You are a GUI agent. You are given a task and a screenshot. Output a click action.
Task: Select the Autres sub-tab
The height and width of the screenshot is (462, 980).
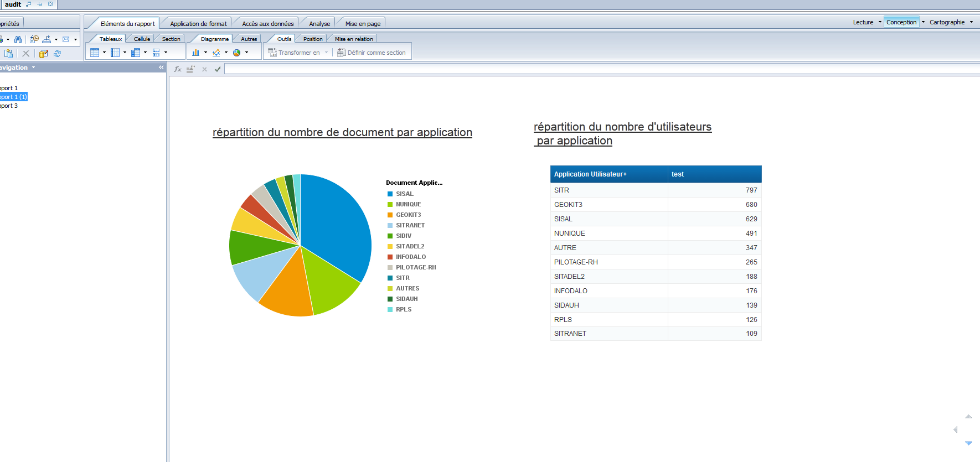tap(249, 39)
